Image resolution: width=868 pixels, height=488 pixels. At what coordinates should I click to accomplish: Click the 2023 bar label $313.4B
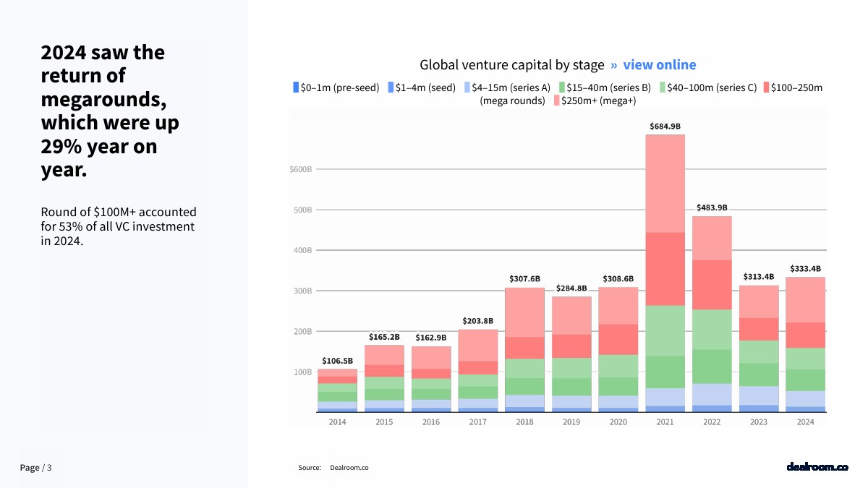click(x=759, y=277)
